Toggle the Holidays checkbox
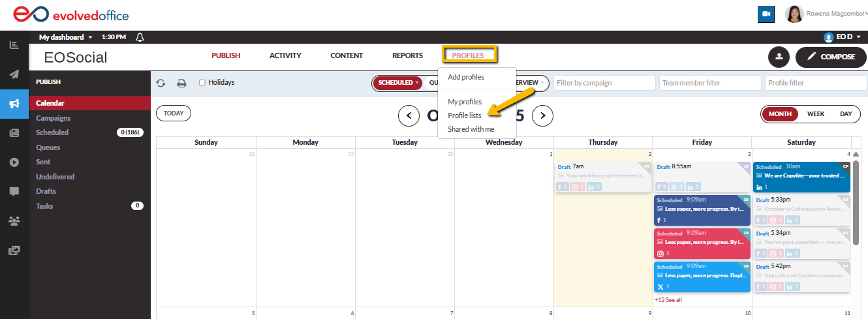Image resolution: width=868 pixels, height=319 pixels. pyautogui.click(x=202, y=83)
